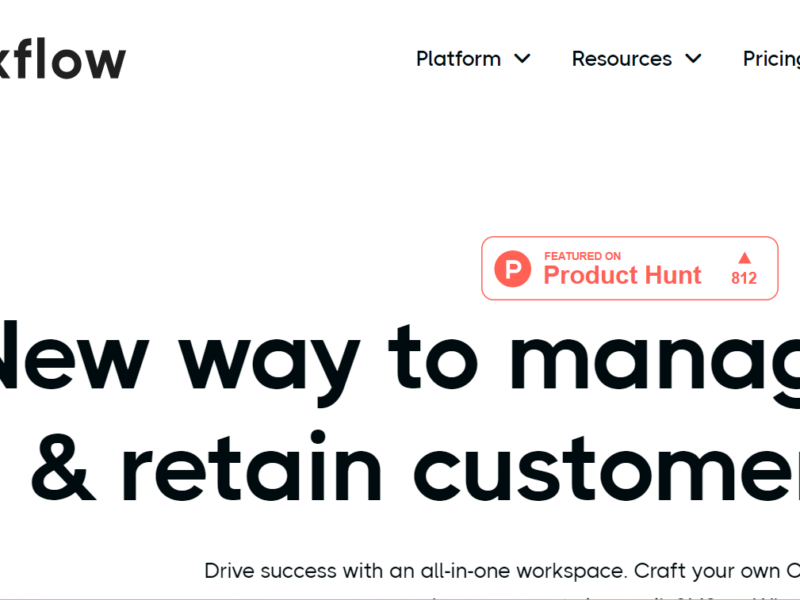Click the empty right edge of the badge
800x600 pixels.
click(x=769, y=268)
